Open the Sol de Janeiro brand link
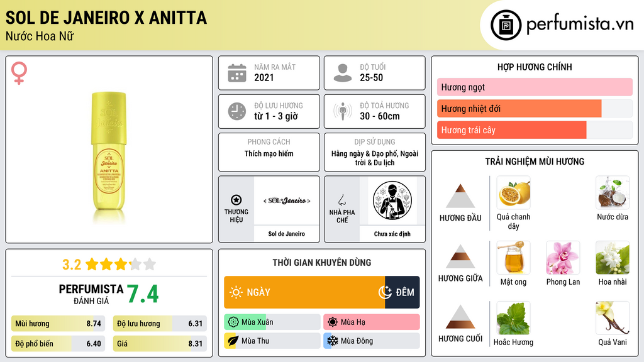This screenshot has width=644, height=362. point(286,234)
